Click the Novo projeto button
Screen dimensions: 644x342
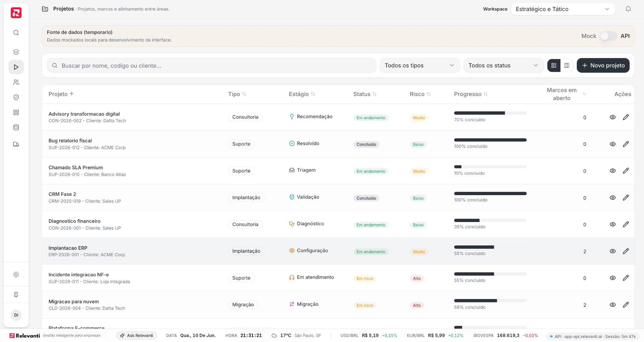coord(603,65)
